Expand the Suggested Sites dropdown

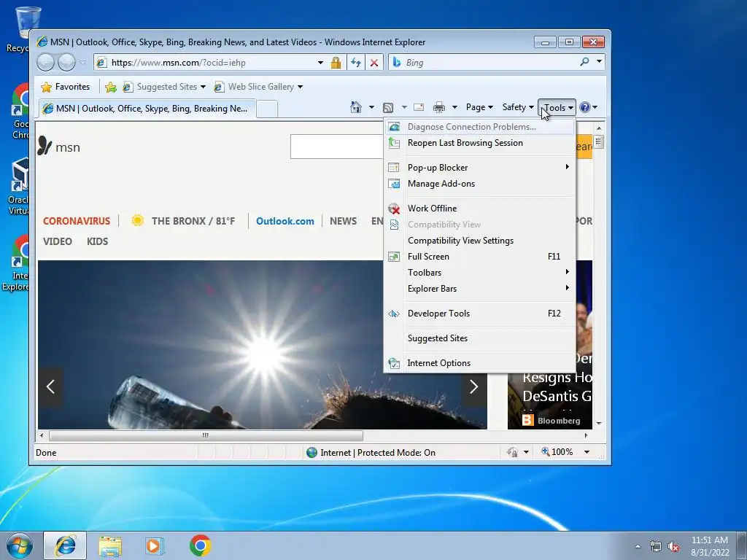pyautogui.click(x=203, y=87)
